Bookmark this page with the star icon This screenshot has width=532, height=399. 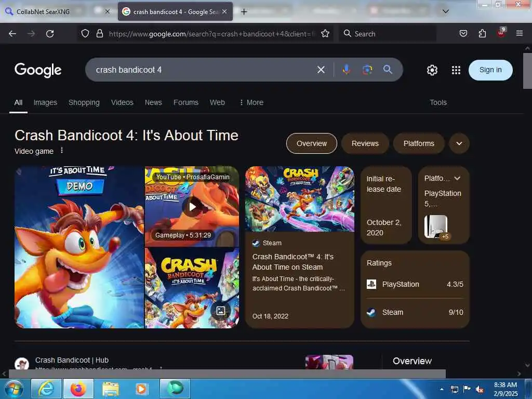pyautogui.click(x=325, y=34)
